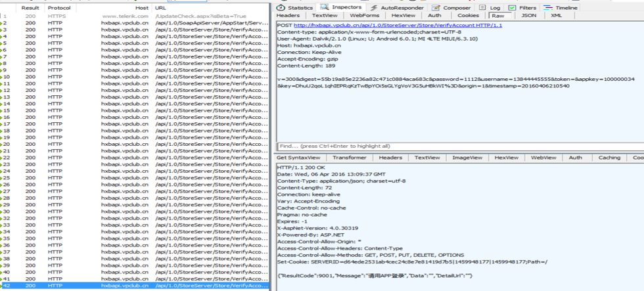The image size is (644, 291).
Task: Open request inspector Auth tab
Action: (x=434, y=16)
